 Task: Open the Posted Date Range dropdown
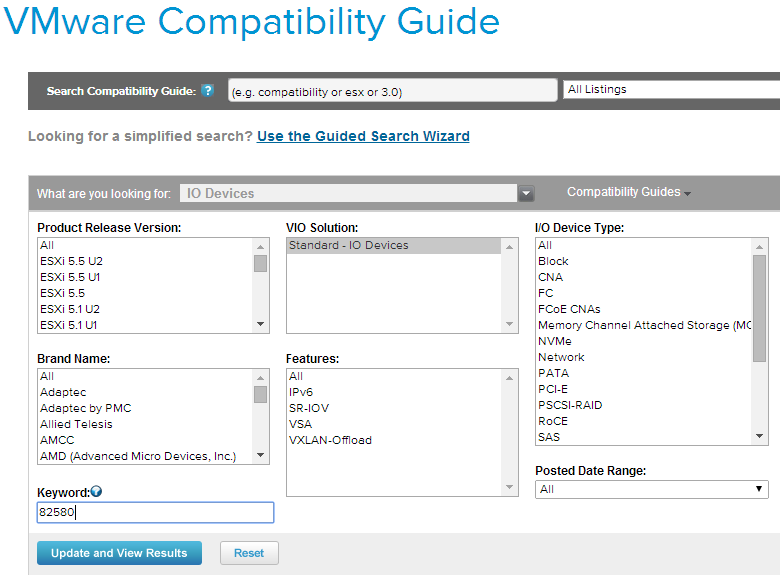tap(651, 489)
